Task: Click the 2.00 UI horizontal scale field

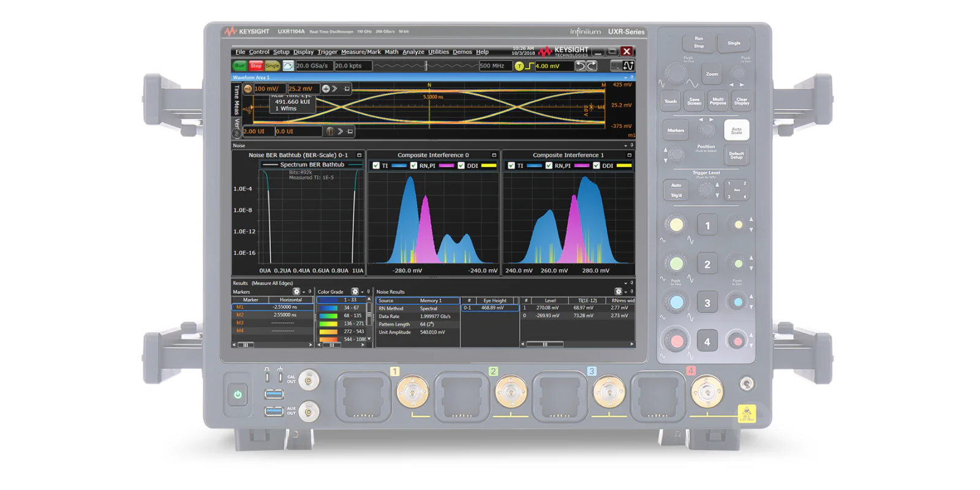Action: coord(258,131)
